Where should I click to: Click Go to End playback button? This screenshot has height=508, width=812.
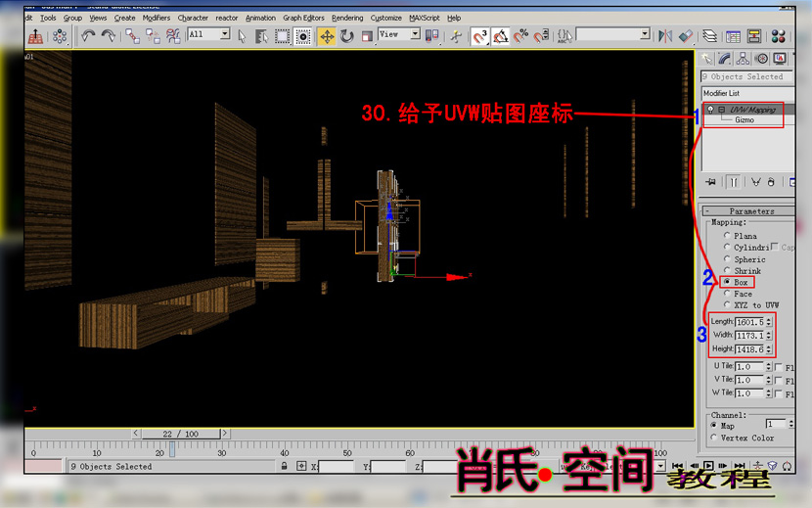[x=740, y=466]
